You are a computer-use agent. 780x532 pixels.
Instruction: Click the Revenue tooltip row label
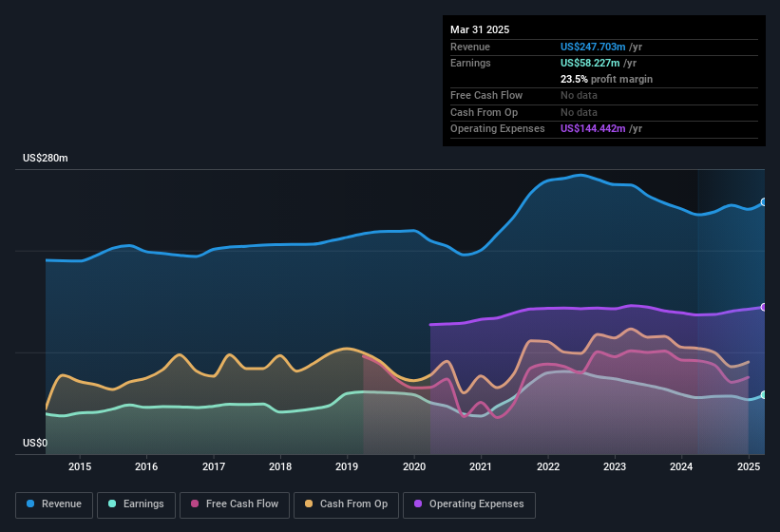click(x=470, y=47)
